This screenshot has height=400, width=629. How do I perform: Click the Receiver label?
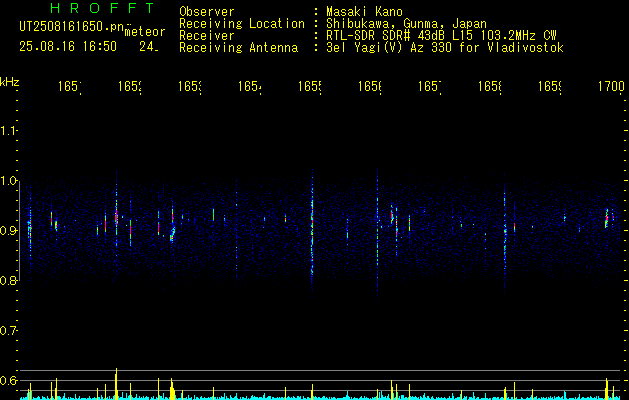(207, 36)
